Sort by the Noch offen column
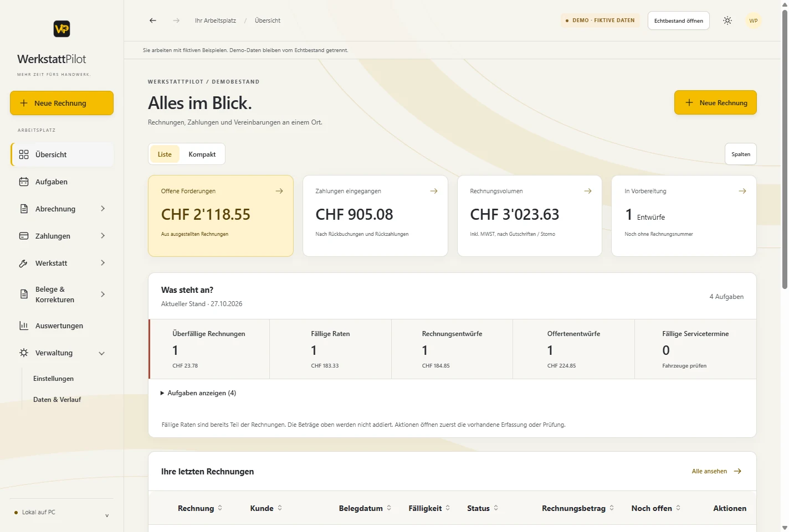This screenshot has width=789, height=532. click(x=656, y=508)
